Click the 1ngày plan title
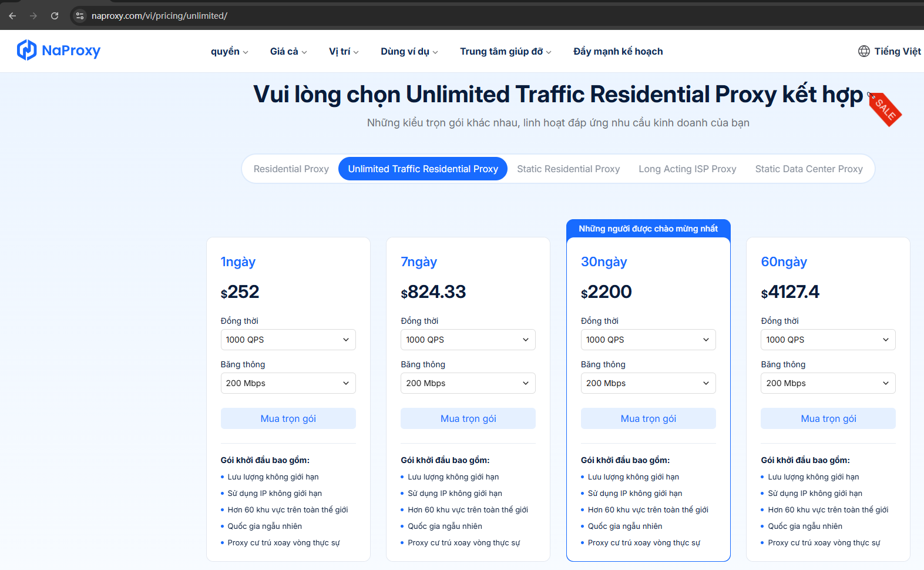This screenshot has height=570, width=924. [238, 262]
